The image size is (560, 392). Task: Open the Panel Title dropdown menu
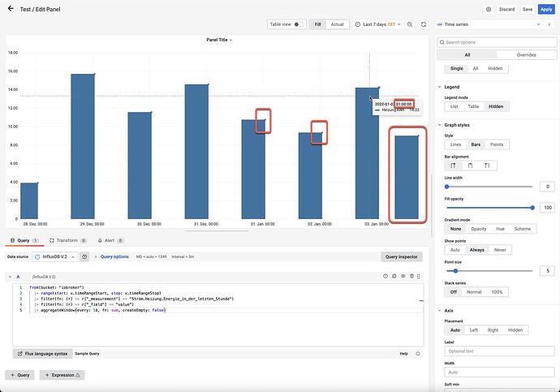pyautogui.click(x=219, y=40)
